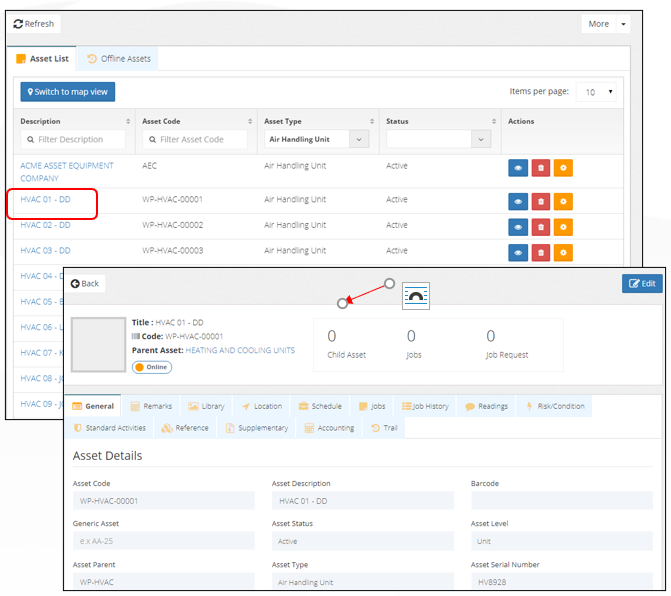The height and width of the screenshot is (596, 671).
Task: Click the Refresh button
Action: tap(34, 24)
